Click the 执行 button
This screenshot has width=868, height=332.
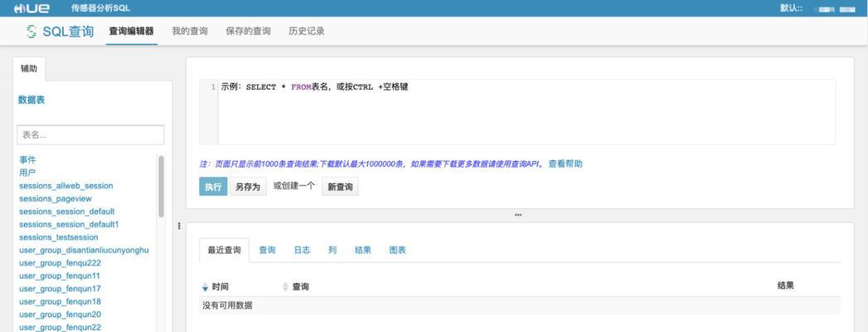coord(213,187)
